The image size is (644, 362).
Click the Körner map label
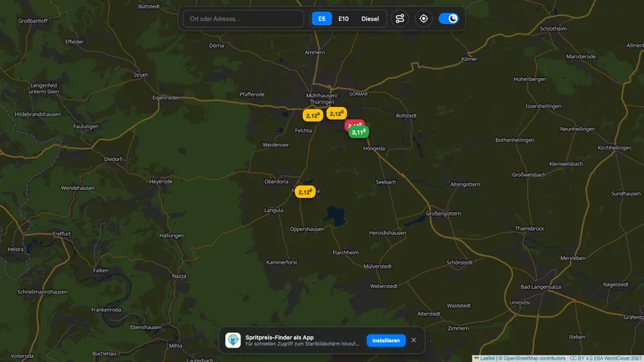(469, 59)
